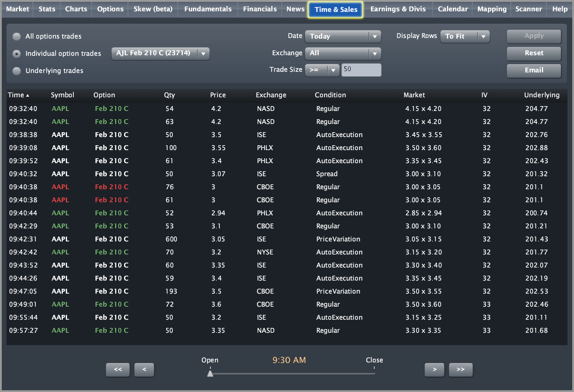
Task: Click the 2.85 x 2.94 market cell
Action: click(x=424, y=213)
